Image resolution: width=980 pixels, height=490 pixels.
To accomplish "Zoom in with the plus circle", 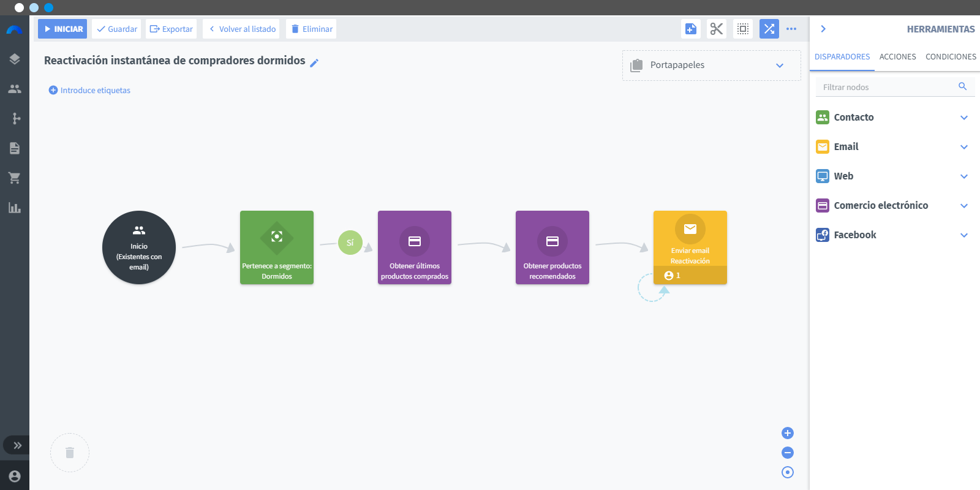I will (788, 433).
